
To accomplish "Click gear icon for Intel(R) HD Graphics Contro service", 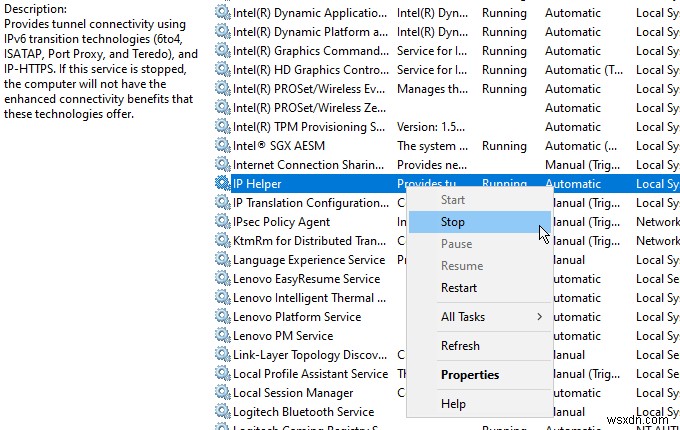I will 222,70.
